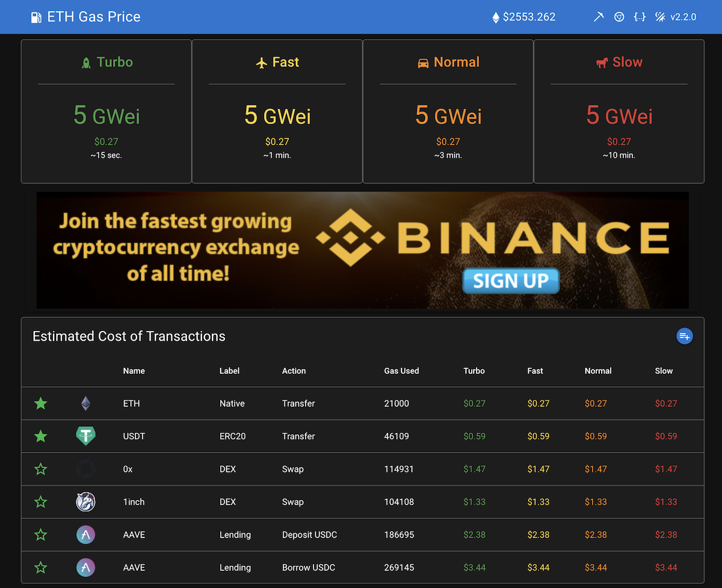Click the Action column header
The height and width of the screenshot is (588, 722).
294,371
